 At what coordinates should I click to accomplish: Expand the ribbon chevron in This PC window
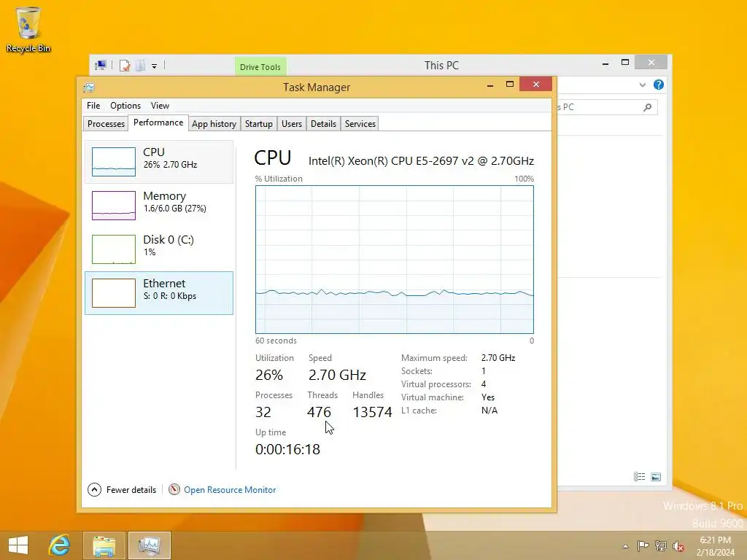[642, 85]
